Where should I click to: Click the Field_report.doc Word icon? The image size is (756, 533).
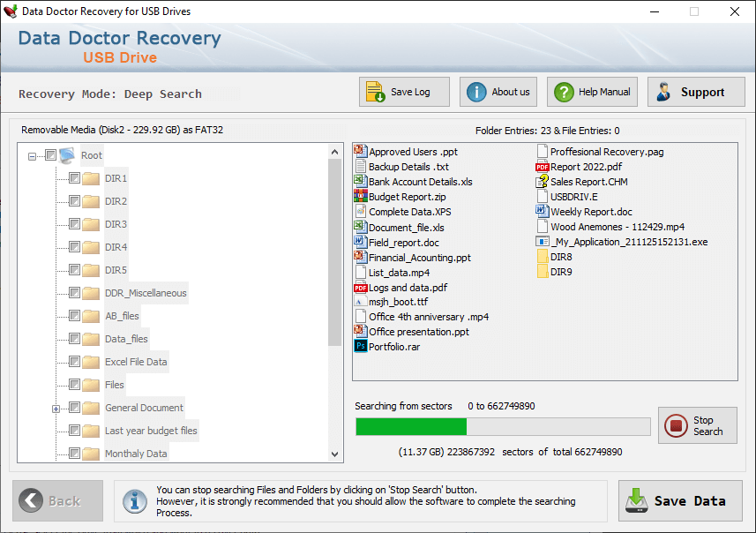click(x=360, y=242)
